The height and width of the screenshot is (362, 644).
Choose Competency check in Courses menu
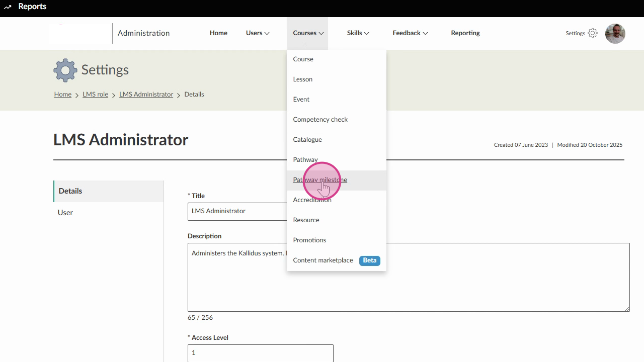[x=320, y=120]
